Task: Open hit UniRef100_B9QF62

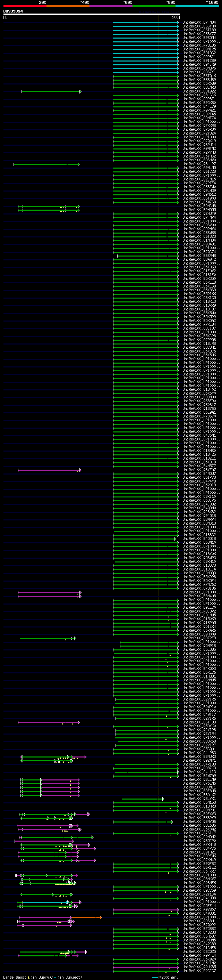Action: click(199, 864)
